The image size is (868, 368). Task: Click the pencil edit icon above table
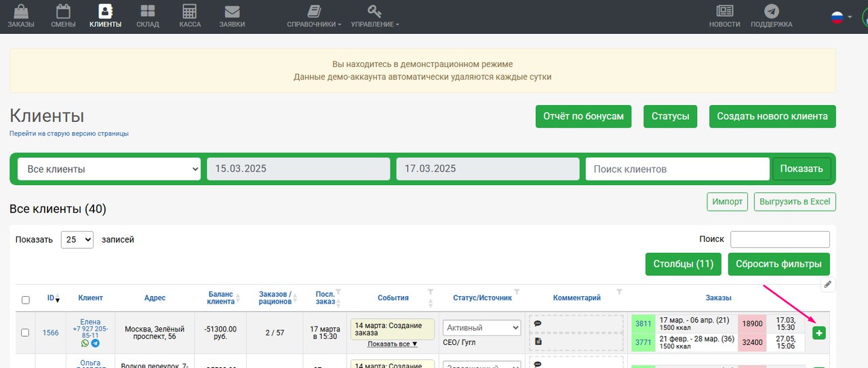click(827, 285)
